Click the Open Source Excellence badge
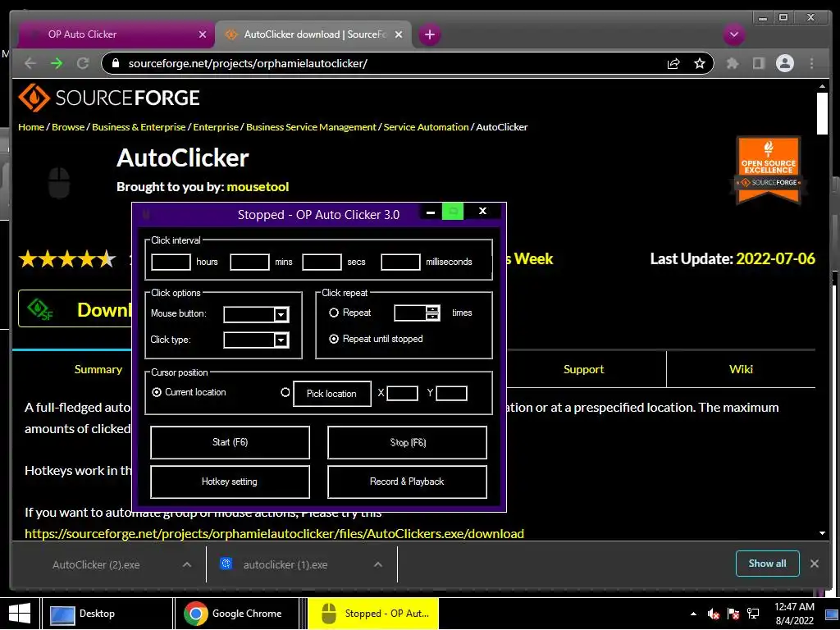 (x=768, y=171)
